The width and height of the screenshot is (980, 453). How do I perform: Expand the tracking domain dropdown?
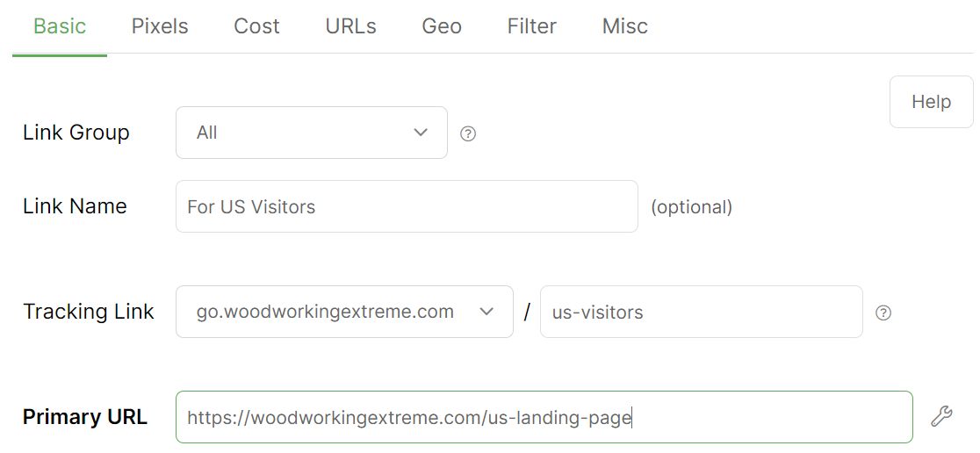click(x=344, y=312)
